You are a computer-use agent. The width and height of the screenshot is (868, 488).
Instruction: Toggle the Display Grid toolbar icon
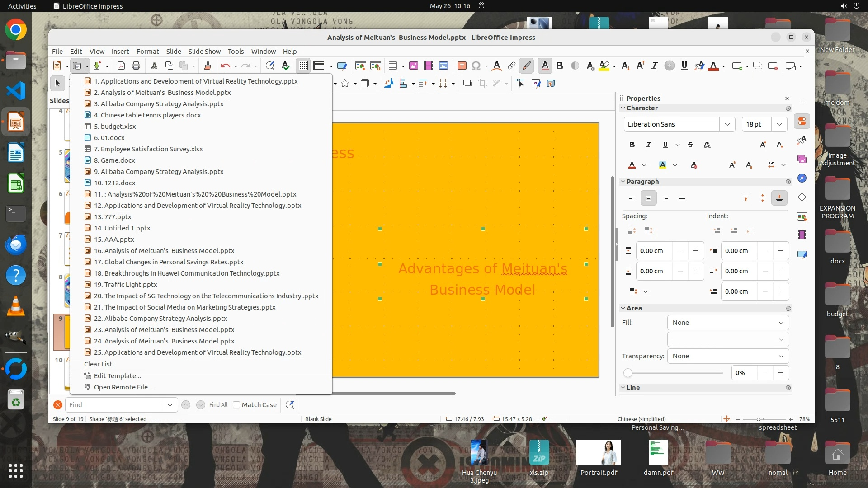click(x=303, y=66)
